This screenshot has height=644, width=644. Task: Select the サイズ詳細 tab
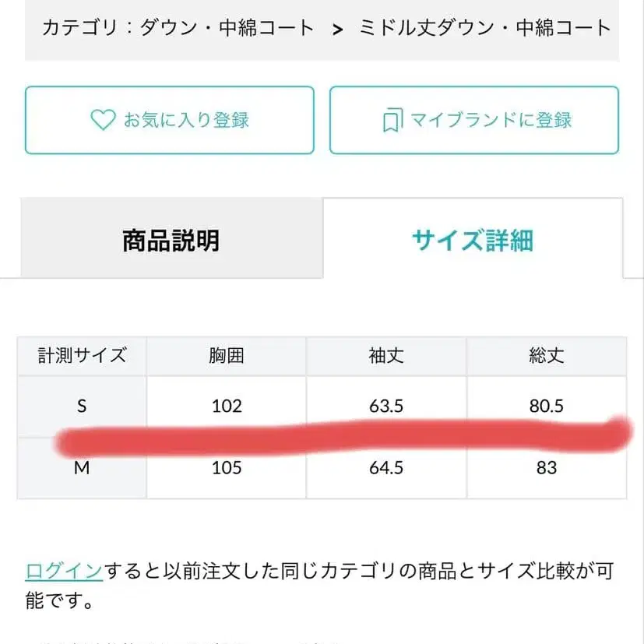tap(473, 240)
